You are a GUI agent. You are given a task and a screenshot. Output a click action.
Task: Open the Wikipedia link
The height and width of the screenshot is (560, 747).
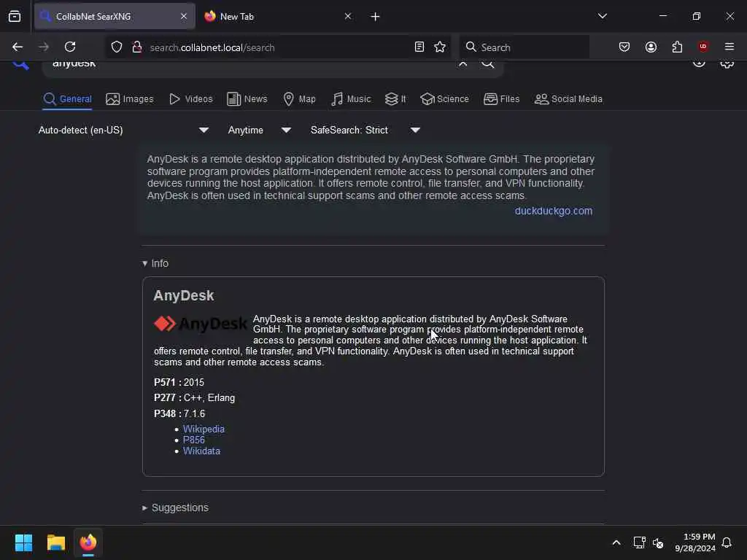[x=204, y=429]
